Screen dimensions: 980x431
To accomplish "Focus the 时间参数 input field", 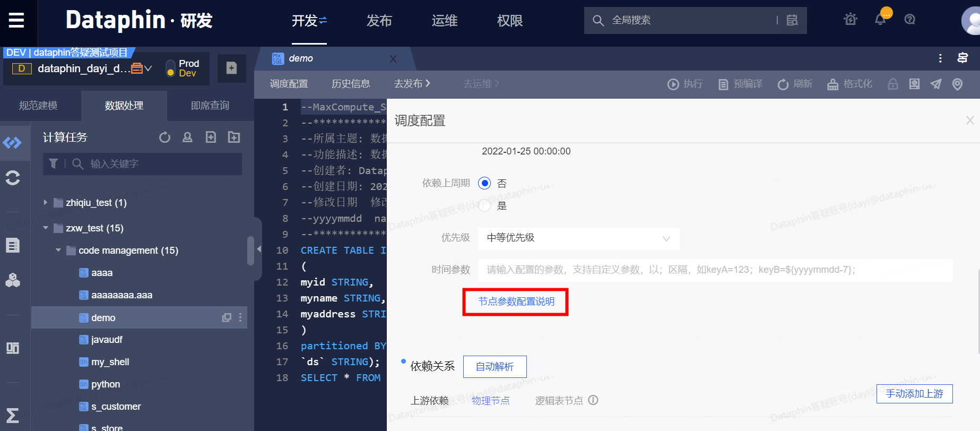I will point(715,270).
